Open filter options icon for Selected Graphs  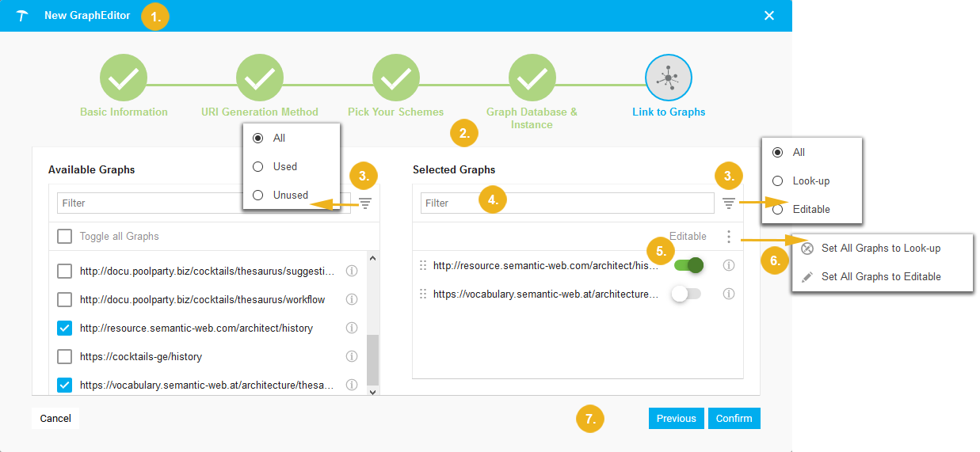click(729, 203)
